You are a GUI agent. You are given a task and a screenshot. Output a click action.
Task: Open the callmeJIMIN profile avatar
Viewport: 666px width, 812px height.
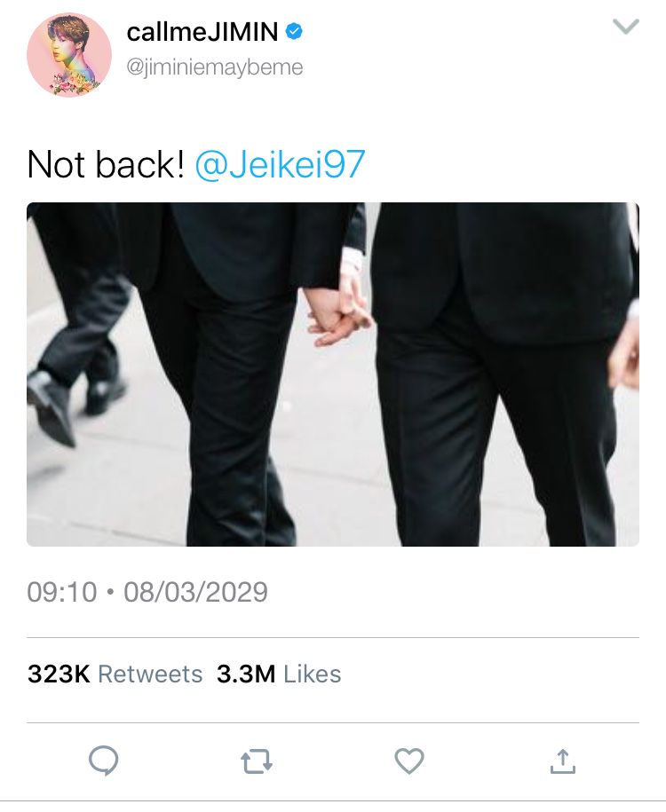pyautogui.click(x=69, y=55)
